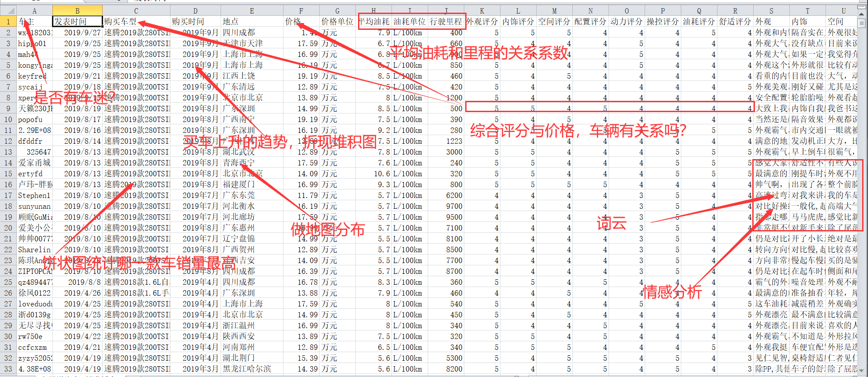Image resolution: width=868 pixels, height=377 pixels.
Task: Click the 配置评分 header cell
Action: pos(590,21)
